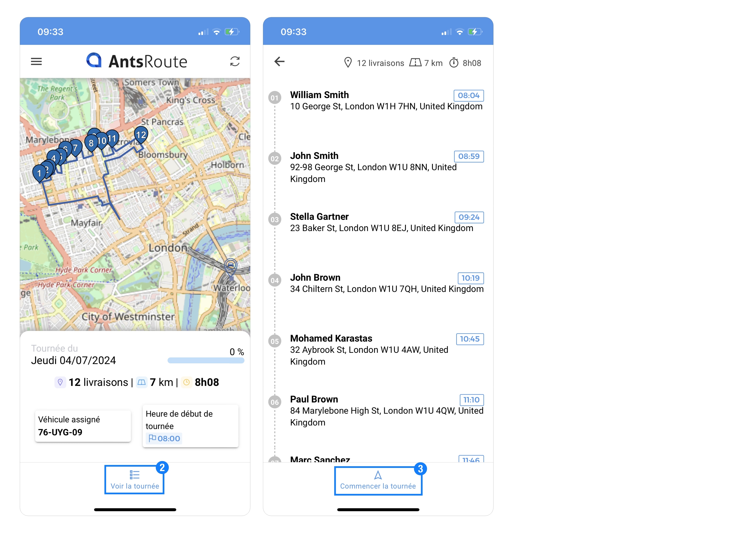Select map pin number 11
Viewport: 756px width, 533px height.
[112, 138]
